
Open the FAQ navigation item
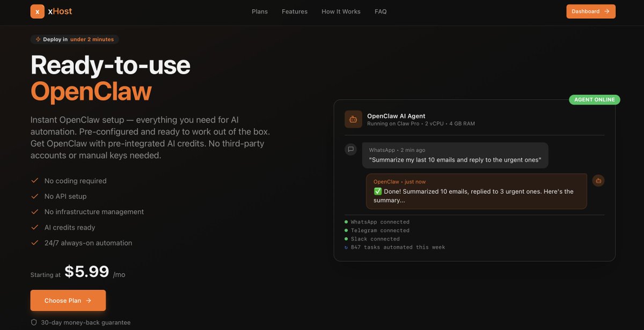point(380,11)
